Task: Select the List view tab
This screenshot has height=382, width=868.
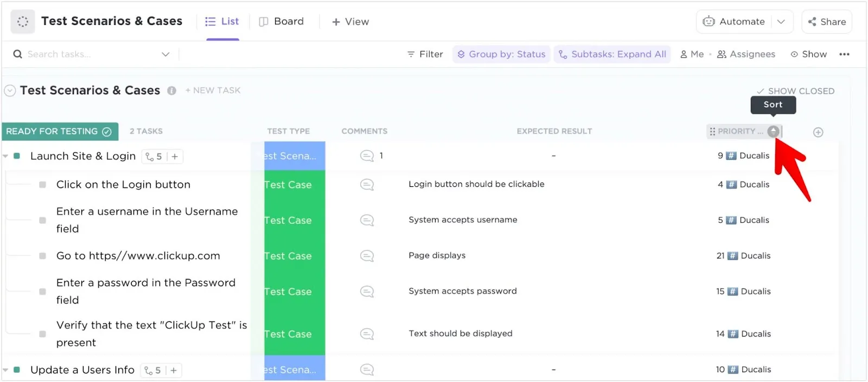Action: (x=222, y=22)
